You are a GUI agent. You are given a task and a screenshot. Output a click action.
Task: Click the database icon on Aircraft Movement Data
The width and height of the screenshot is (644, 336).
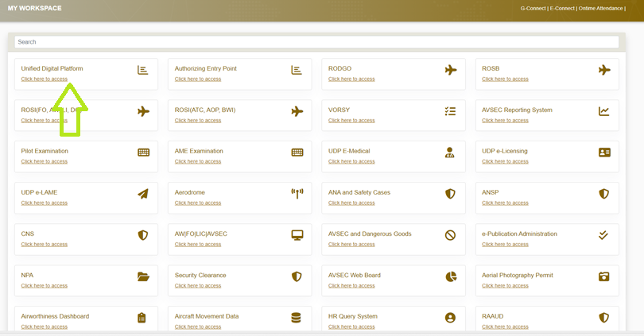[297, 318]
